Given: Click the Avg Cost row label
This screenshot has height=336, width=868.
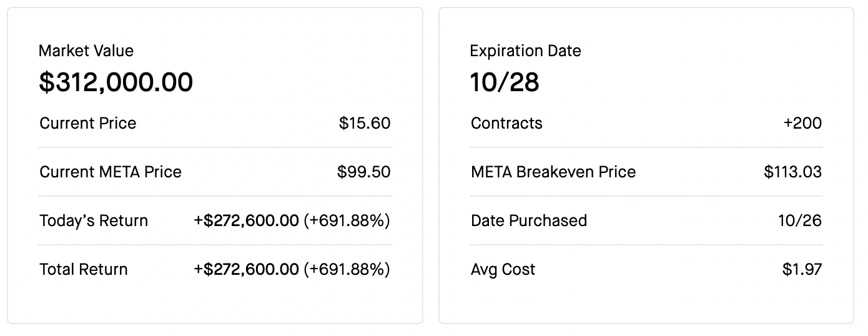Looking at the screenshot, I should pyautogui.click(x=503, y=269).
